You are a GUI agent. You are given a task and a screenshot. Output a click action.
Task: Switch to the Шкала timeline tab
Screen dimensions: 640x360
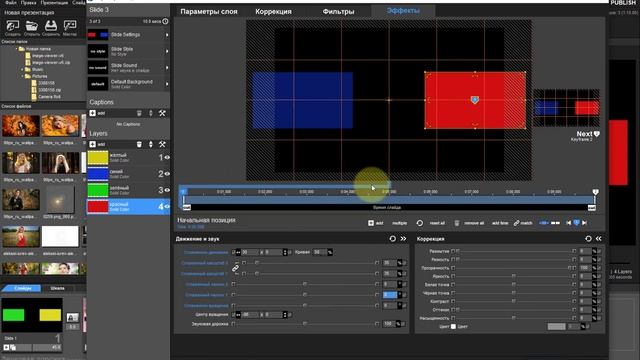click(x=58, y=288)
